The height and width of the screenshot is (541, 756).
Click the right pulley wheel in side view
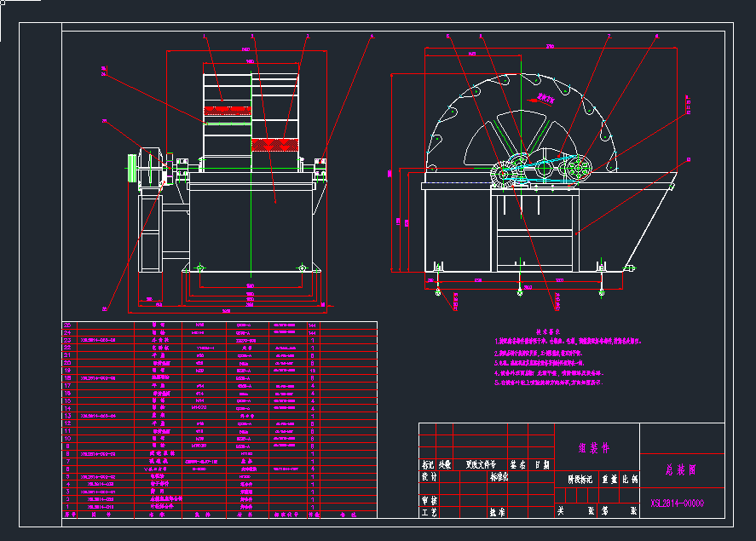click(x=580, y=170)
